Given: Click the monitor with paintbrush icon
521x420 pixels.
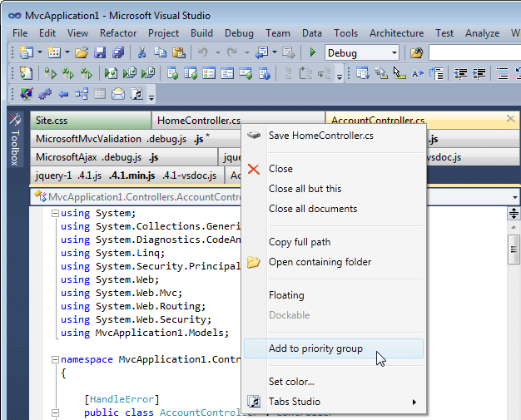Looking at the screenshot, I should (27, 94).
